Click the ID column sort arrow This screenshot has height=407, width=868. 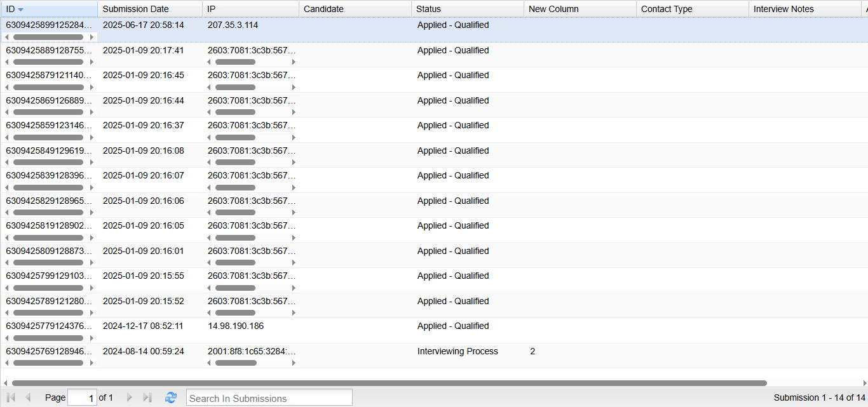(x=21, y=10)
